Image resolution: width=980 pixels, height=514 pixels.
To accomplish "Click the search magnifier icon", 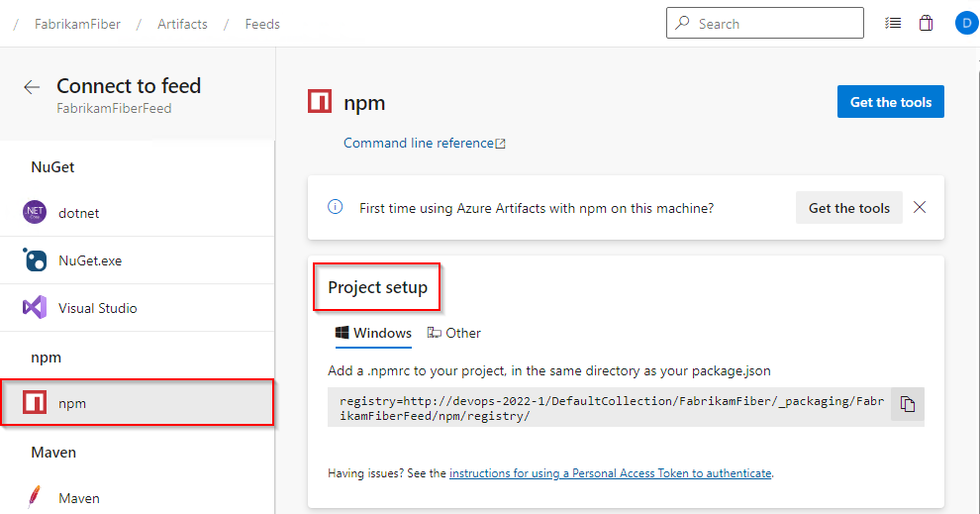I will coord(682,23).
